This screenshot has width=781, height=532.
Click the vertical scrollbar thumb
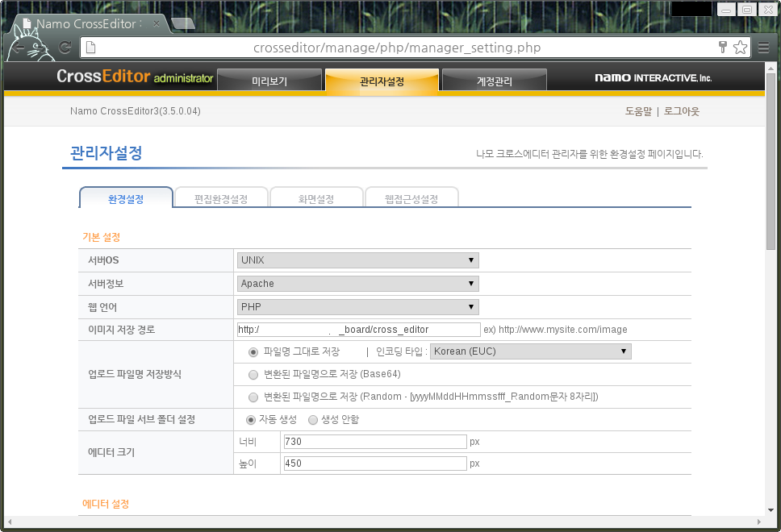(x=771, y=160)
